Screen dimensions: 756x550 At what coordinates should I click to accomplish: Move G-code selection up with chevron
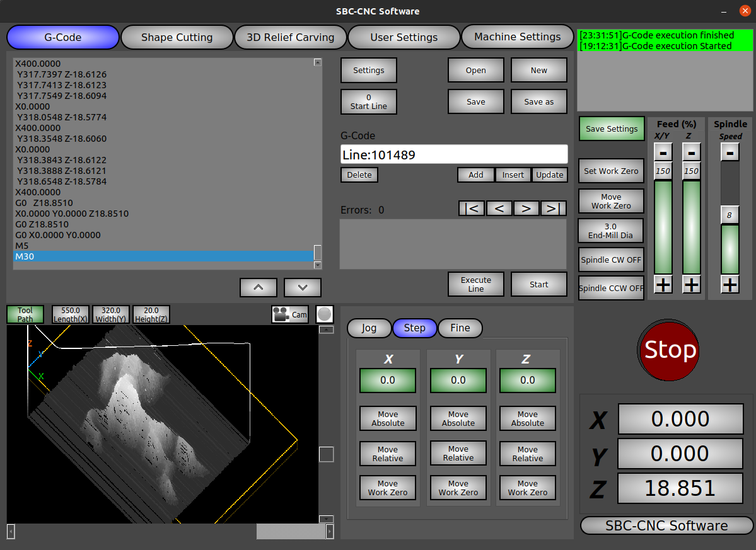click(x=259, y=287)
